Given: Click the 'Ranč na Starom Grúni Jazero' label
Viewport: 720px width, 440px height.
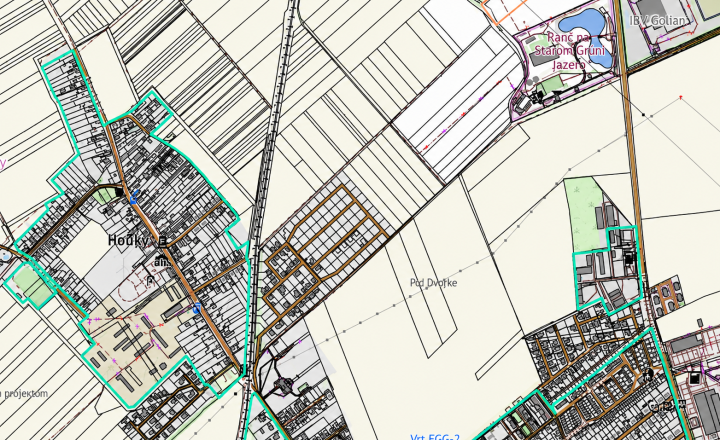Looking at the screenshot, I should (569, 51).
